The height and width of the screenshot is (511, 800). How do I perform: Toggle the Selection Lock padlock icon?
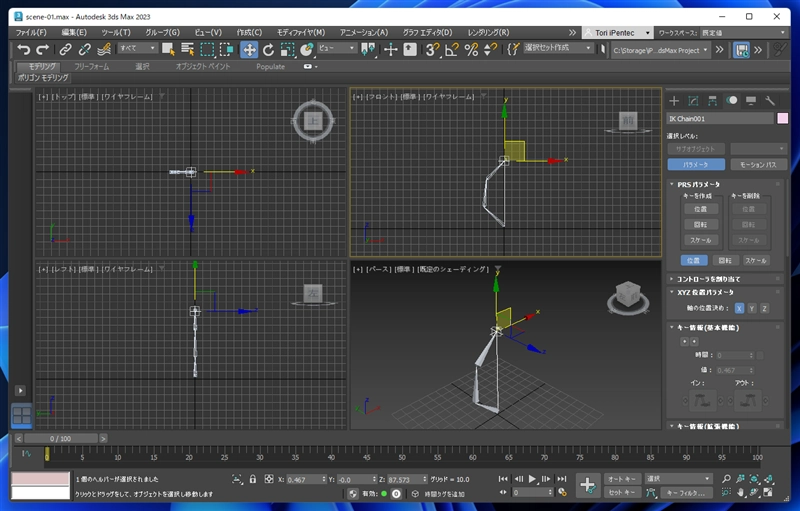pos(253,479)
